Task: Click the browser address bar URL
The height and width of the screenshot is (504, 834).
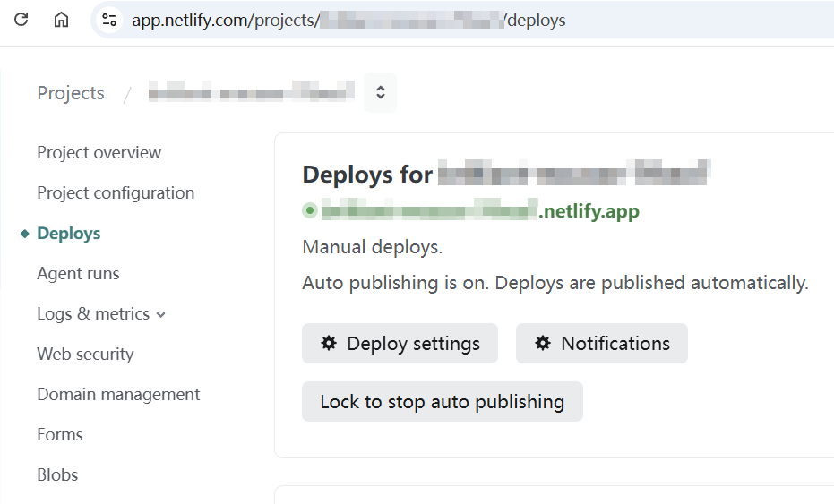Action: [349, 20]
